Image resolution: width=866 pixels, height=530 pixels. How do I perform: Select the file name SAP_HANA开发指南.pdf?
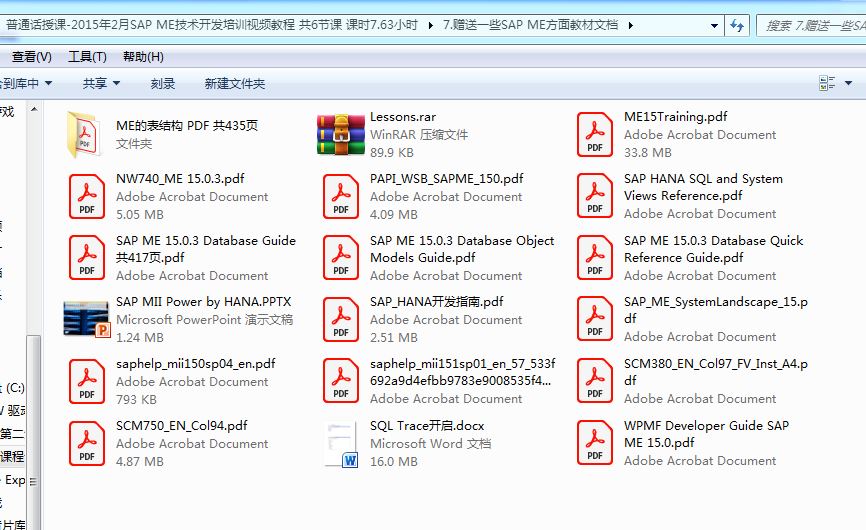click(437, 302)
